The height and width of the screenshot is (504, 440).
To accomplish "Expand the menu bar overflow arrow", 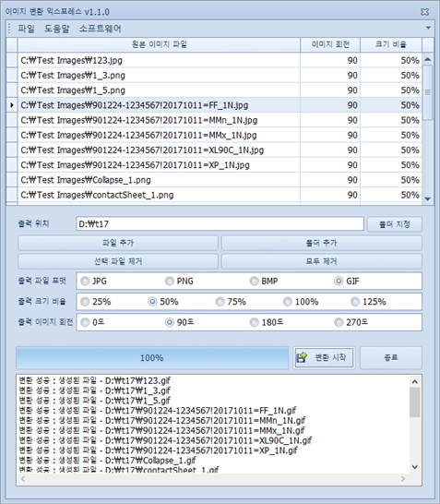I will pyautogui.click(x=428, y=28).
